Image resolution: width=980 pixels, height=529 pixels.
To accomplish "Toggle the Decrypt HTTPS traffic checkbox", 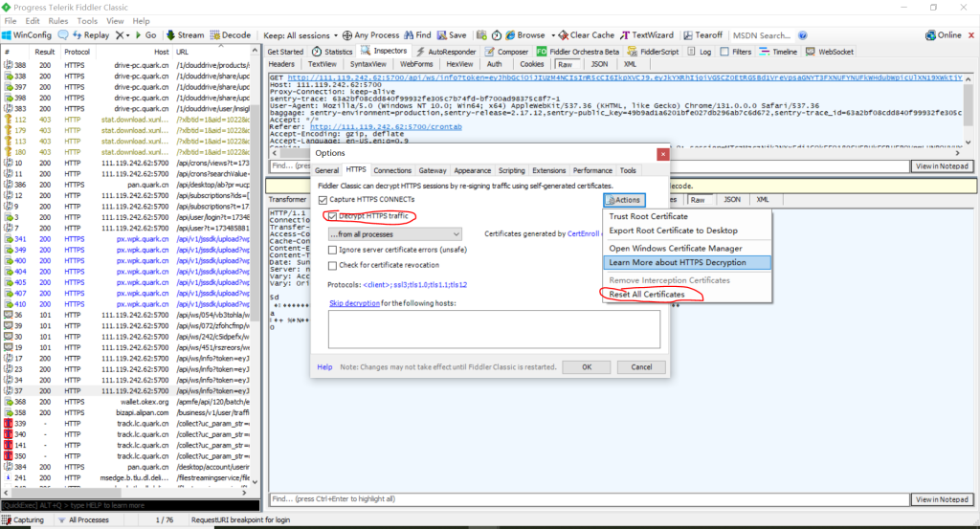I will (332, 216).
